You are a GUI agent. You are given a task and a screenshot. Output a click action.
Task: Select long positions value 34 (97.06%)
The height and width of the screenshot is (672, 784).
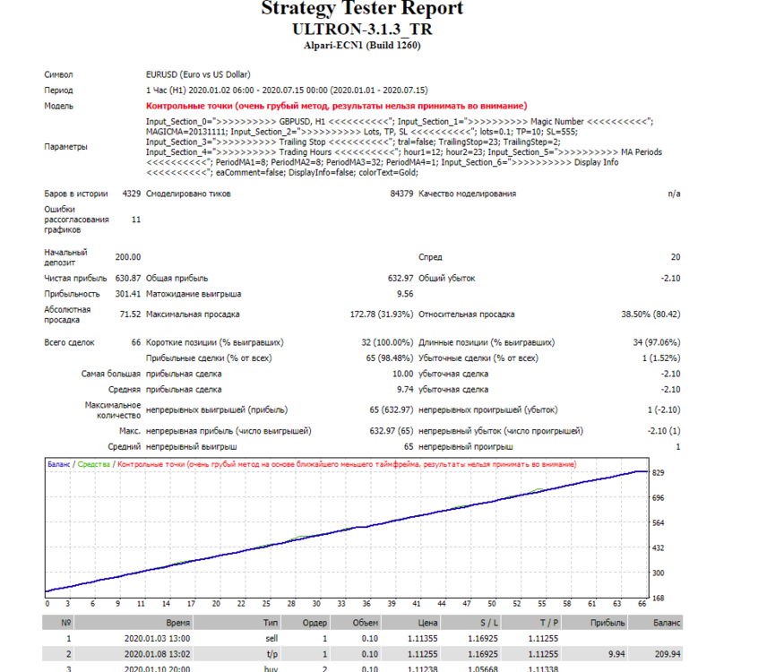click(657, 342)
